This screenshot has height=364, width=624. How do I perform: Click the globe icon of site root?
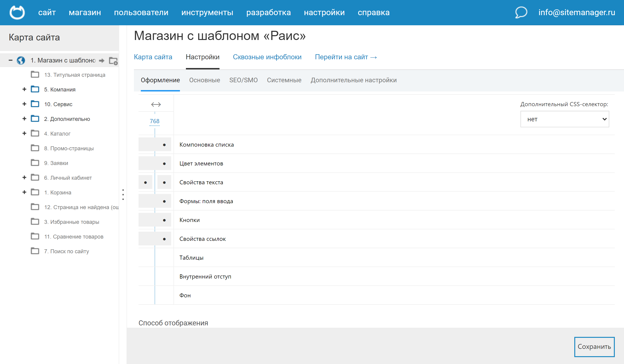coord(21,60)
